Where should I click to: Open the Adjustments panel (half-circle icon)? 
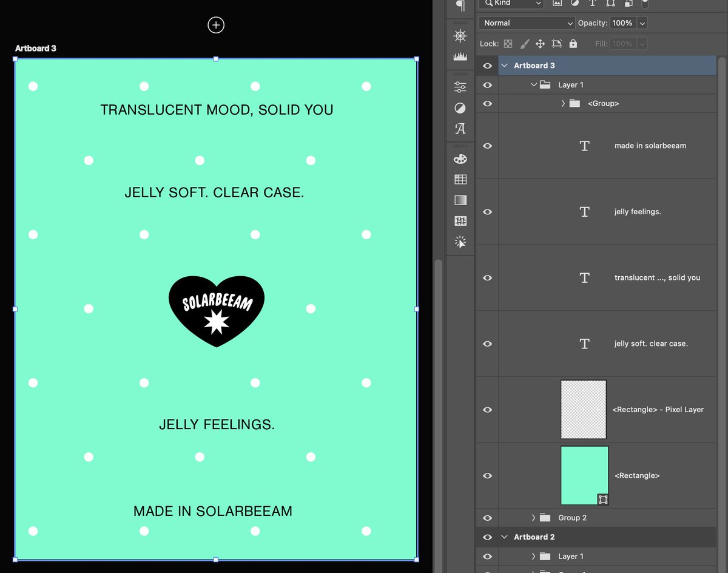pos(460,108)
